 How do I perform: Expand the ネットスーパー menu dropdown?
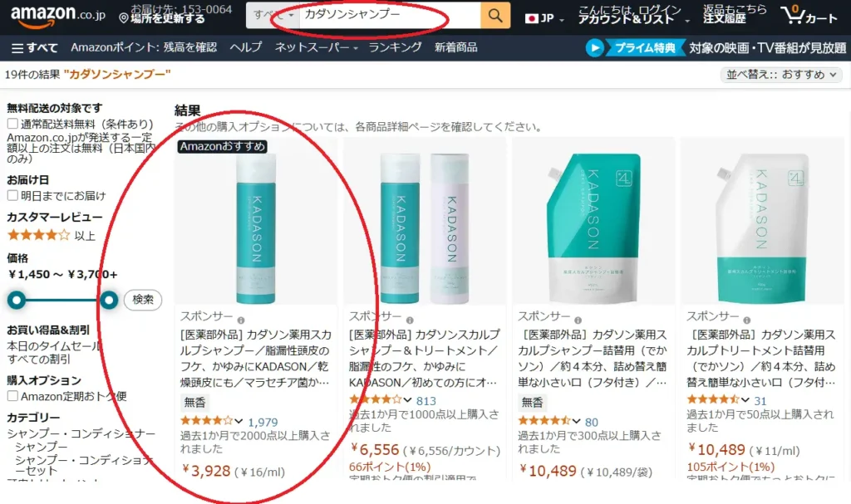point(317,47)
